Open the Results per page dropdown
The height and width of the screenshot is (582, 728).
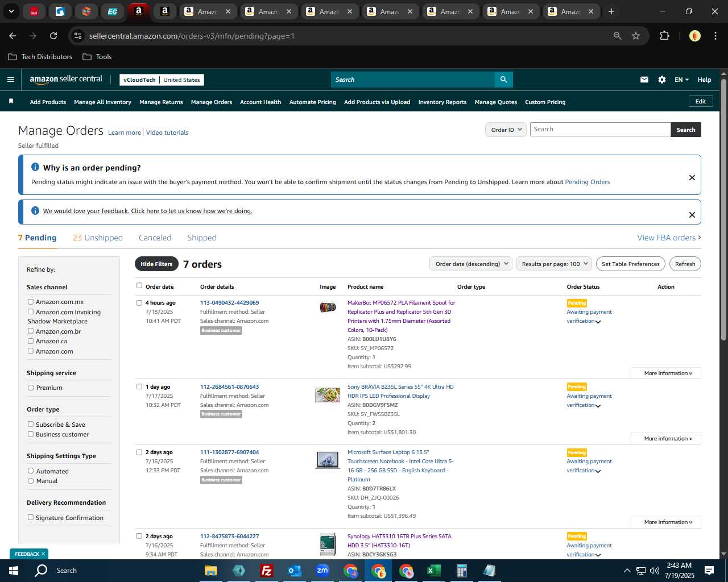[x=554, y=264]
